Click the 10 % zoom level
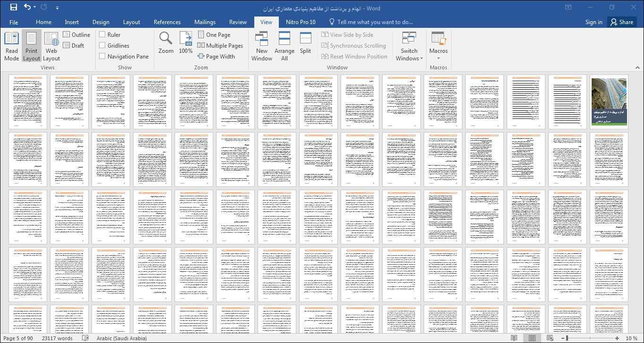 pos(631,338)
